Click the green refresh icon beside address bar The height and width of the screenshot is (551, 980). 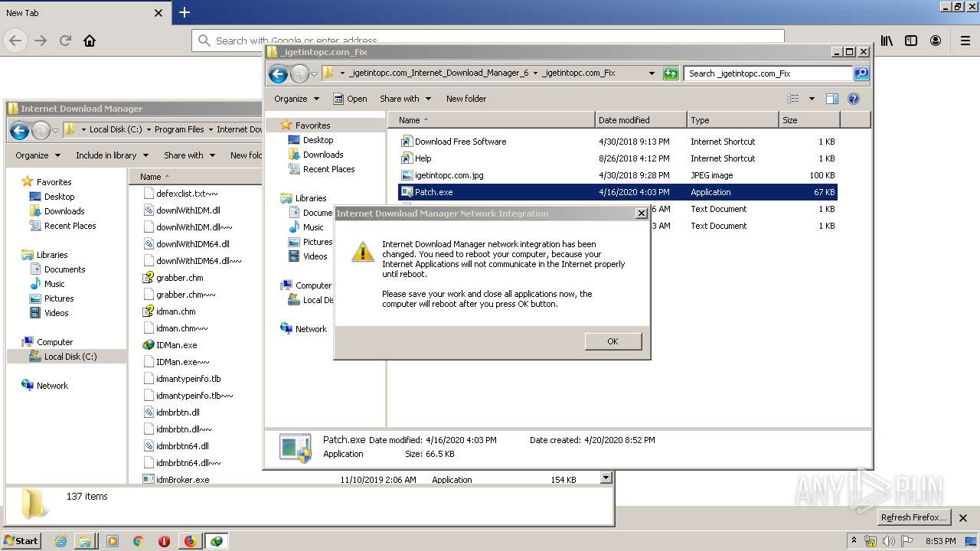tap(671, 73)
